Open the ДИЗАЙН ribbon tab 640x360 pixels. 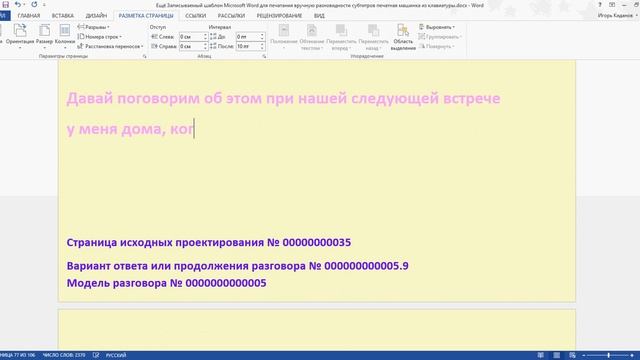click(x=96, y=16)
